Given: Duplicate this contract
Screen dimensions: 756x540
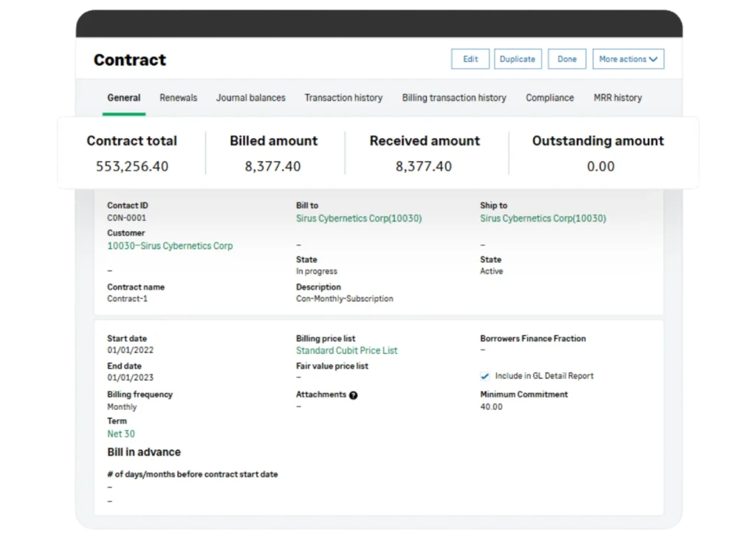Looking at the screenshot, I should [x=518, y=59].
